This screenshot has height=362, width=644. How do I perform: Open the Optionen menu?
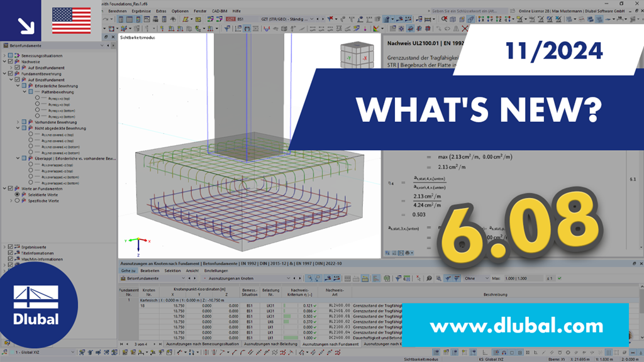coord(180,11)
